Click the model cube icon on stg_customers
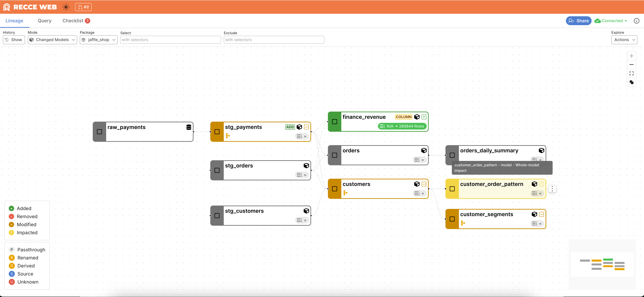 coord(306,211)
